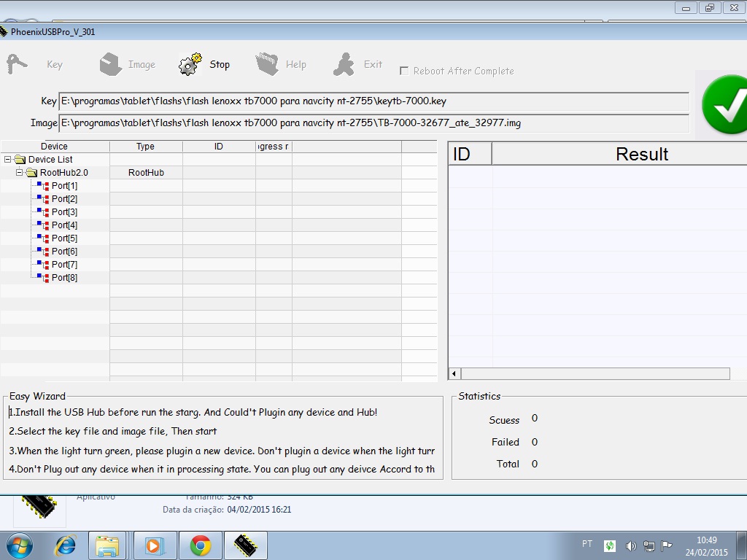Click the Port[2] device icon
This screenshot has width=747, height=560.
pyautogui.click(x=43, y=199)
